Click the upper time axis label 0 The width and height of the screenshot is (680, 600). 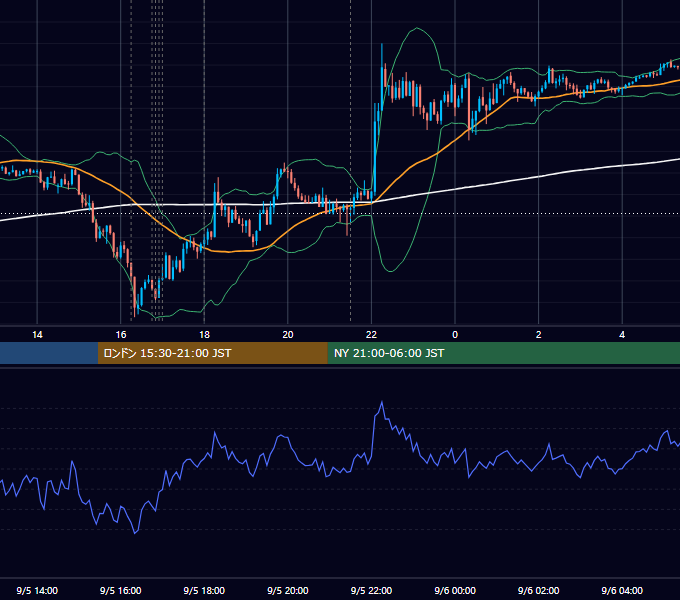[455, 334]
